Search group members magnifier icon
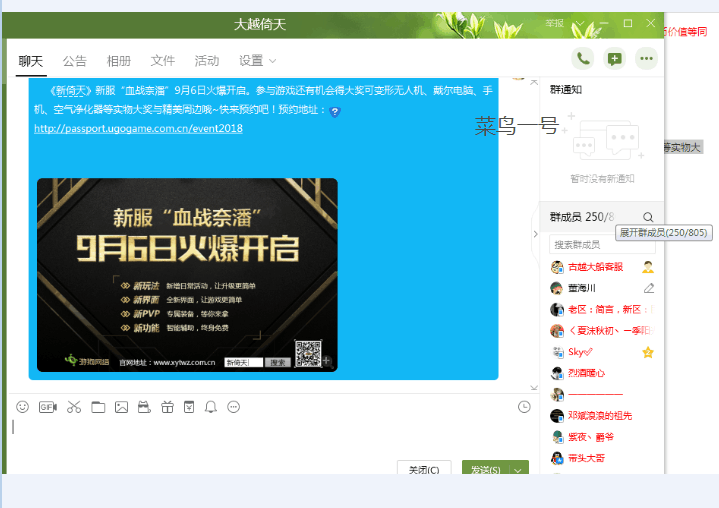 coord(648,217)
